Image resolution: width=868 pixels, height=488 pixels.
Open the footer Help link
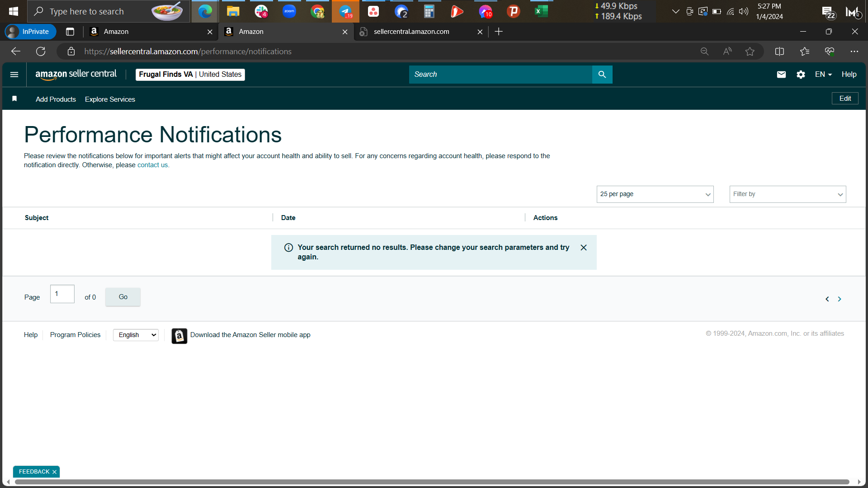pos(31,335)
